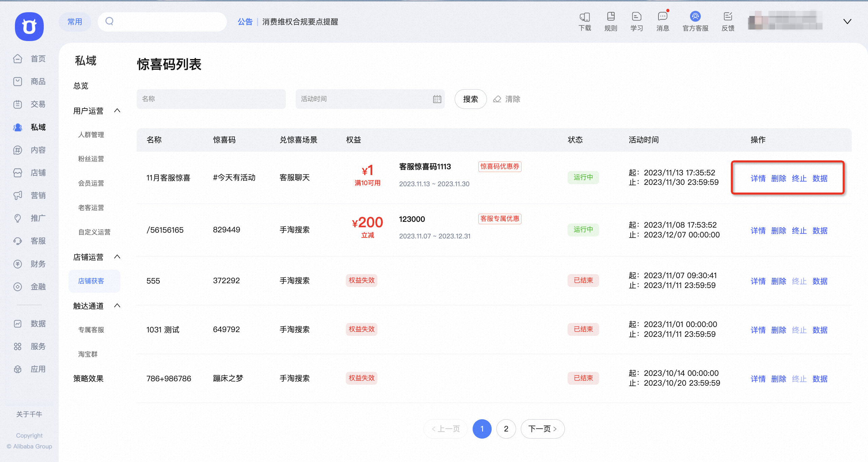Select 店铺获客 menu item
868x462 pixels.
tap(94, 281)
